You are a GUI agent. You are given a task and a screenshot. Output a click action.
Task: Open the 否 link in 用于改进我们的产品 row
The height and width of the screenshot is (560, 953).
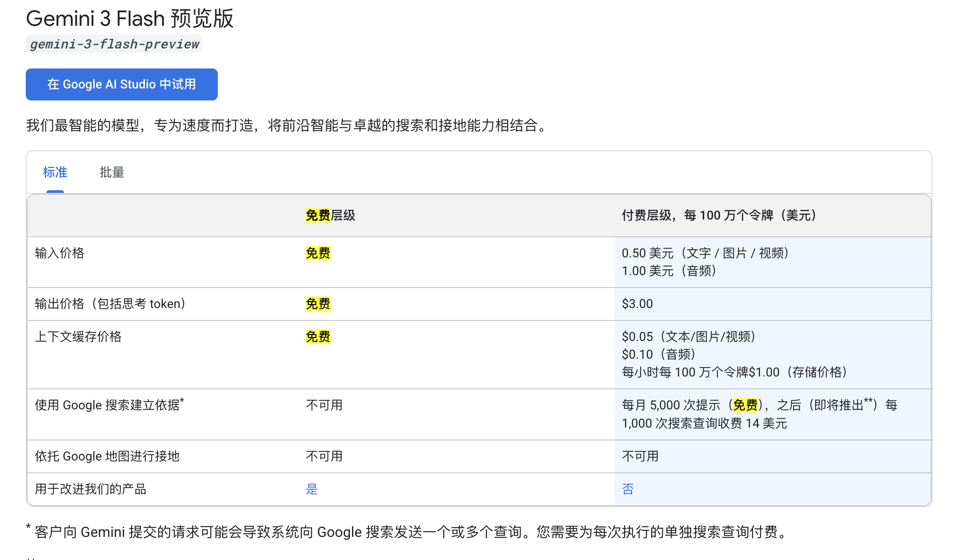tap(628, 489)
